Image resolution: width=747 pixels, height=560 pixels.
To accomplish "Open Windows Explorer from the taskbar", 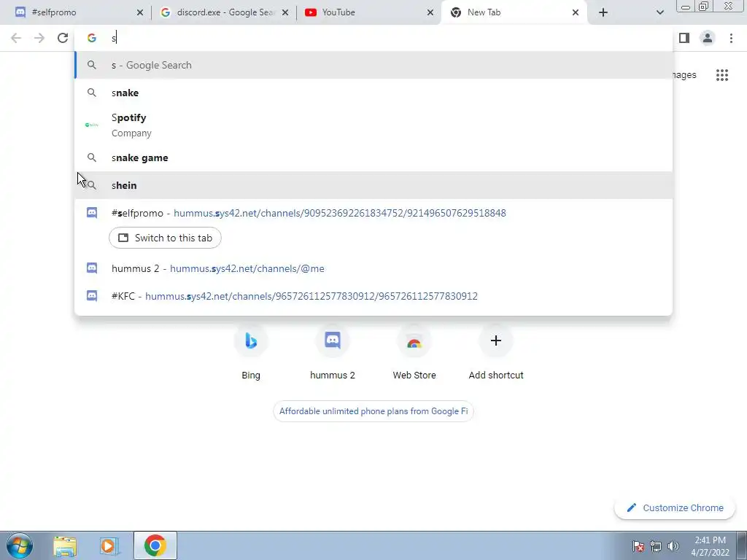I will (x=65, y=545).
